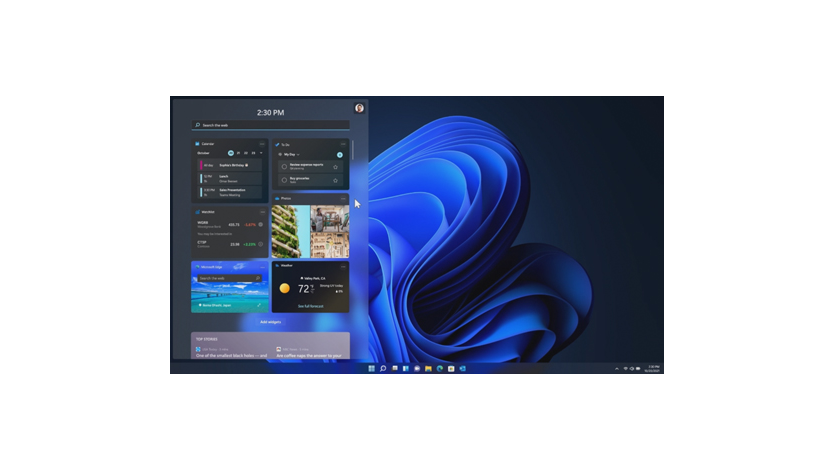
Task: Open File Explorer folder icon
Action: click(x=428, y=368)
